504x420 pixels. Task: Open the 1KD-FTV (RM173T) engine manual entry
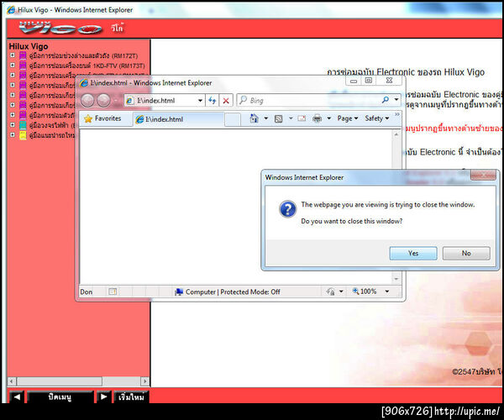click(x=87, y=66)
